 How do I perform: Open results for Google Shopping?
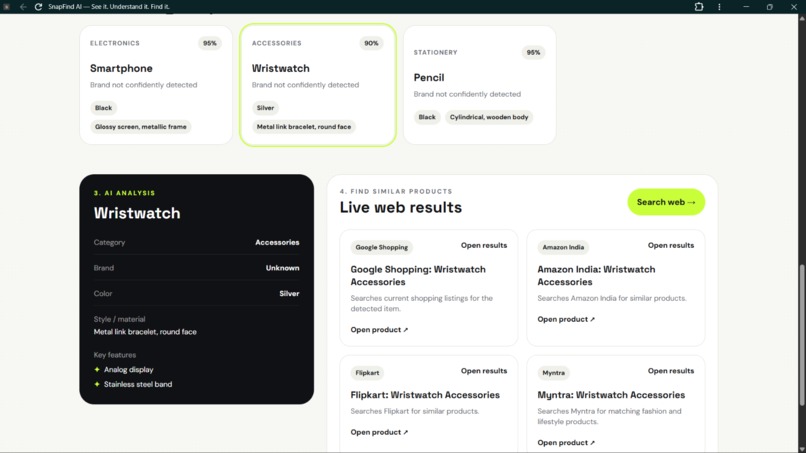coord(484,245)
